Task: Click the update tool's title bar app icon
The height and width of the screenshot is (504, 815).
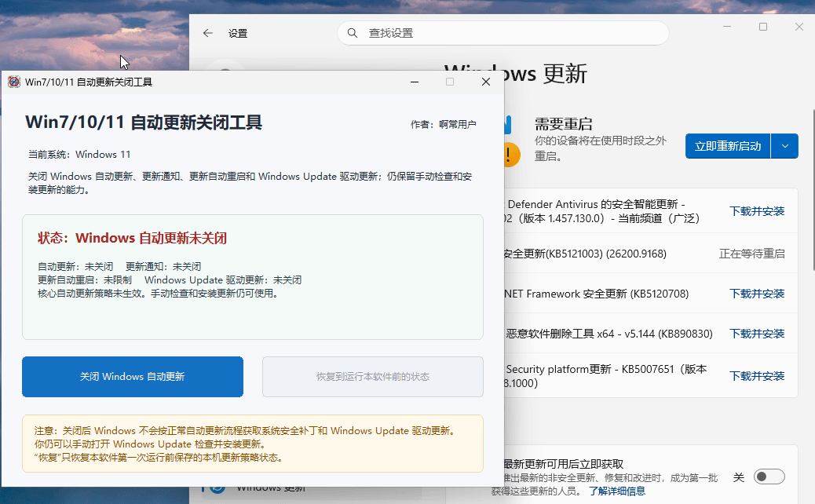Action: [x=14, y=82]
